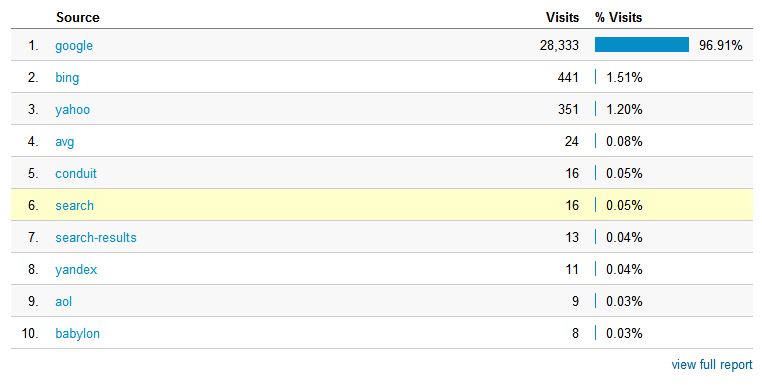Viewport: 762px width, 386px height.
Task: Open the yahoo source link
Action: [72, 110]
